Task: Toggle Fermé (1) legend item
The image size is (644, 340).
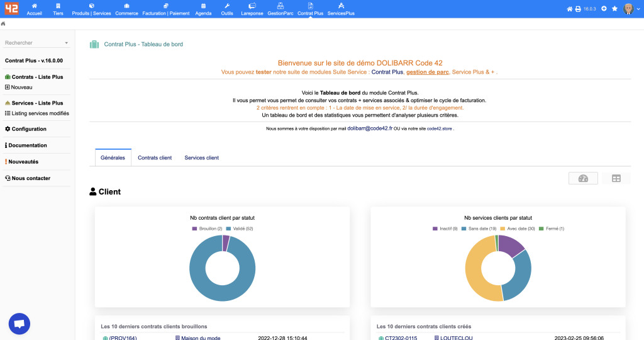Action: point(551,229)
